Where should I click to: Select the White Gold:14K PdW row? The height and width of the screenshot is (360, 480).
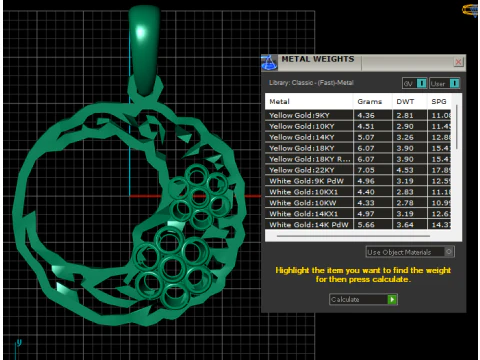click(358, 225)
